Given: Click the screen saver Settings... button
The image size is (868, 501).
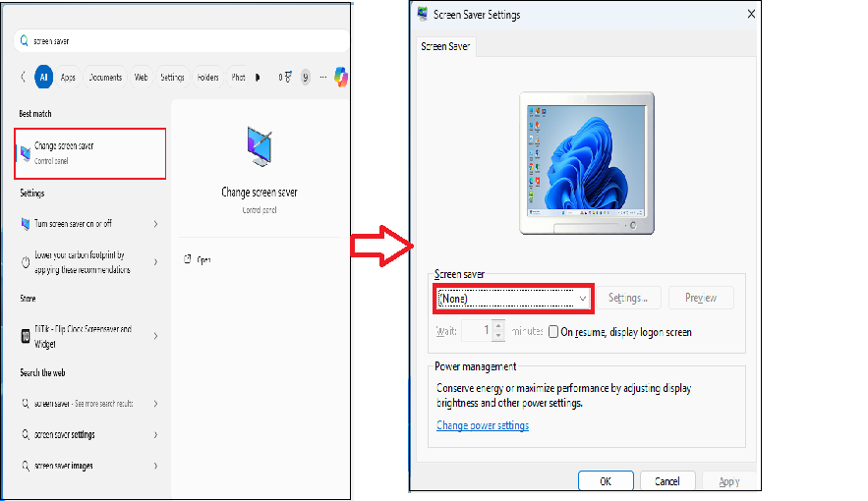Looking at the screenshot, I should click(x=628, y=298).
